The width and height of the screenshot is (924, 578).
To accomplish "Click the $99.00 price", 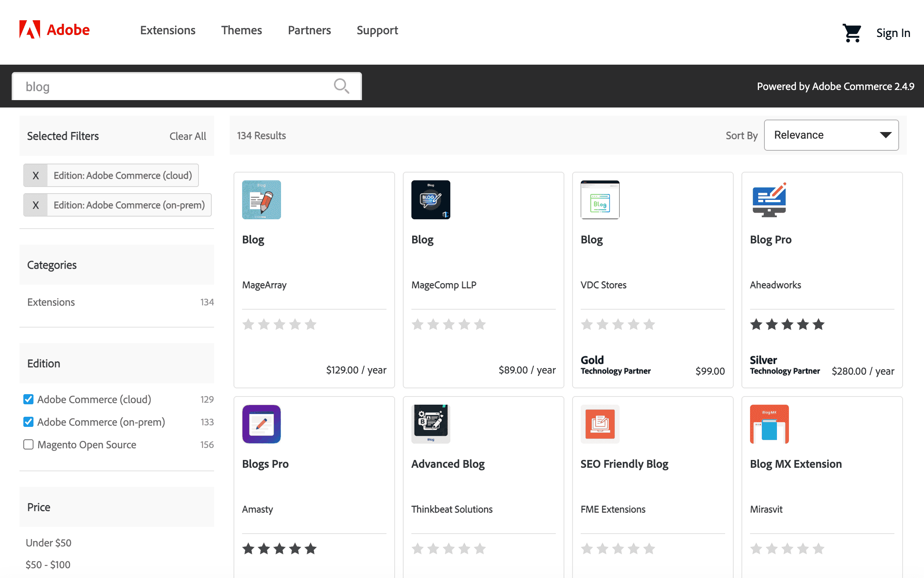I will (x=710, y=371).
